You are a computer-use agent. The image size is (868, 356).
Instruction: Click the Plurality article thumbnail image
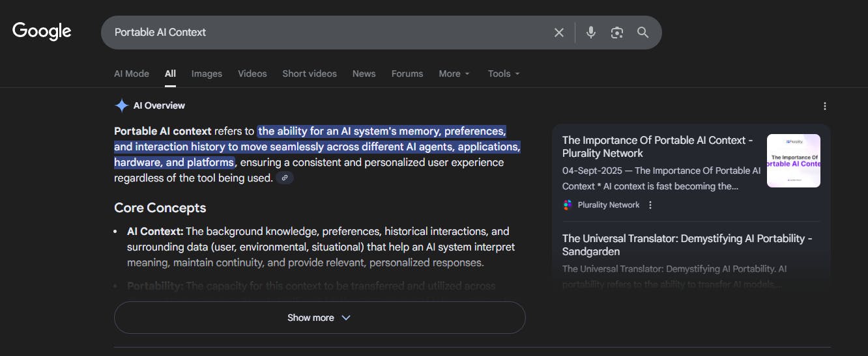tap(793, 161)
